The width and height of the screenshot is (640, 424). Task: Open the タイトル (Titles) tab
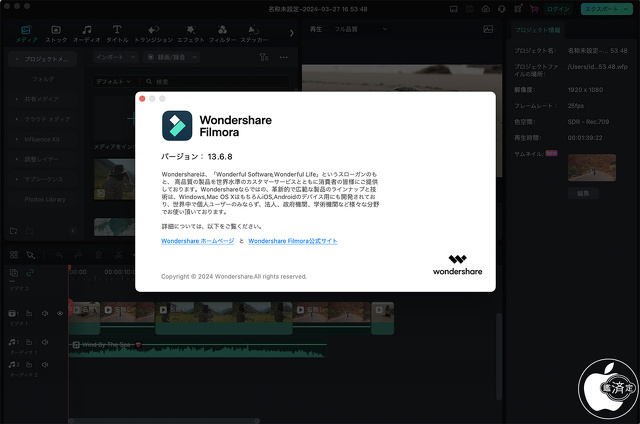point(117,34)
